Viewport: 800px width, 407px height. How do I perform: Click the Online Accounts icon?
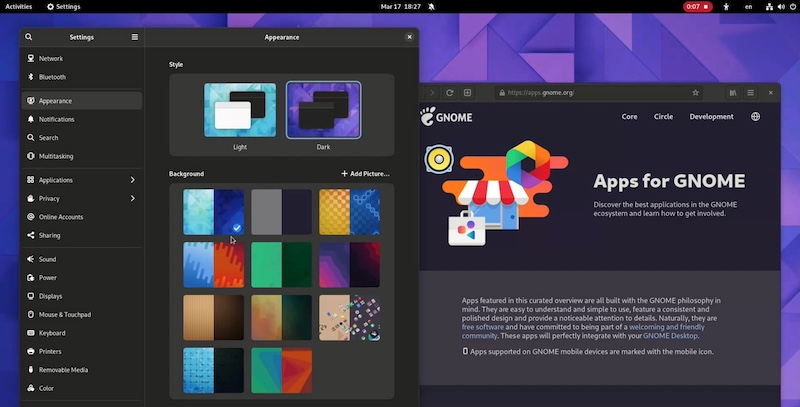click(31, 217)
